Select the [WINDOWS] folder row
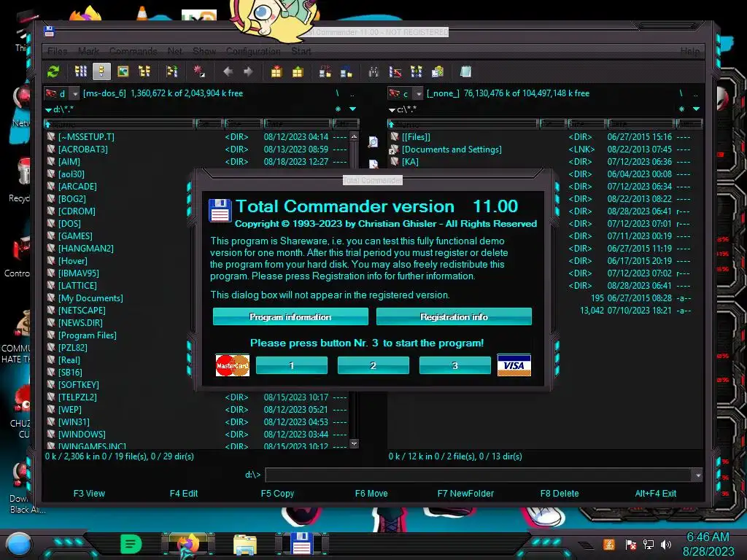This screenshot has height=560, width=747. [x=197, y=435]
